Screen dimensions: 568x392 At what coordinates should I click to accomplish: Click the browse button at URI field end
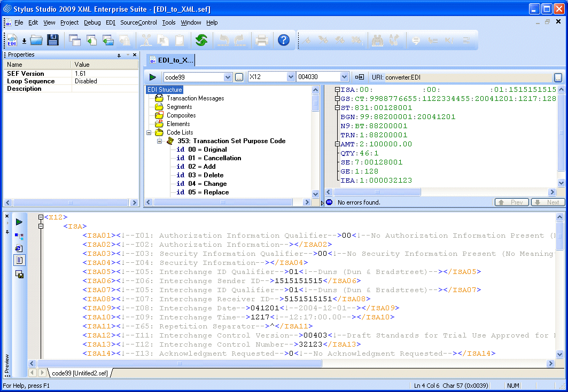click(558, 77)
